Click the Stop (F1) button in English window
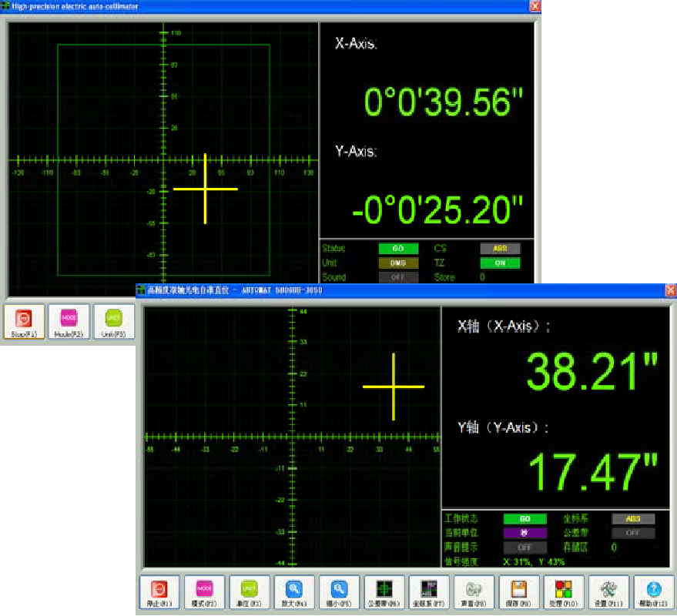 click(x=24, y=322)
